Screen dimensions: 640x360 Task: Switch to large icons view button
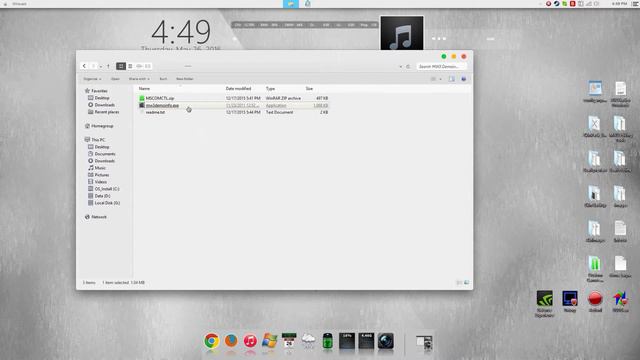click(x=121, y=66)
